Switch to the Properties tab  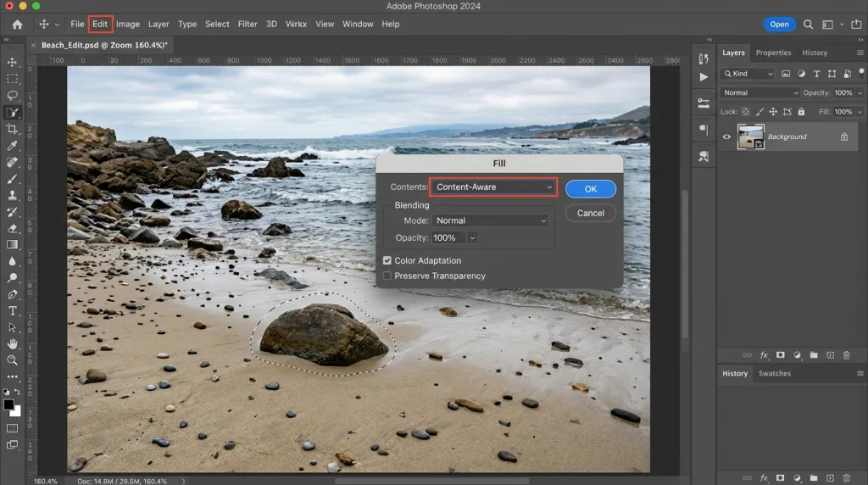(x=773, y=53)
